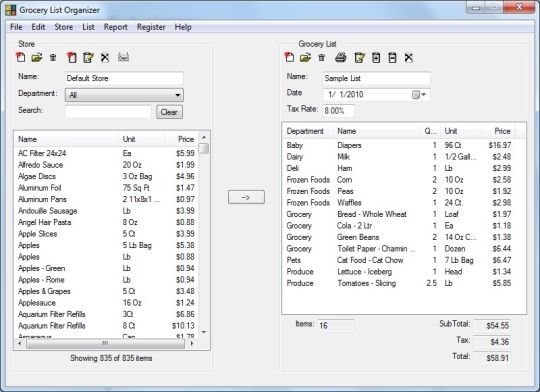Open the calendar picker in Date field
The height and width of the screenshot is (392, 540).
tap(419, 94)
